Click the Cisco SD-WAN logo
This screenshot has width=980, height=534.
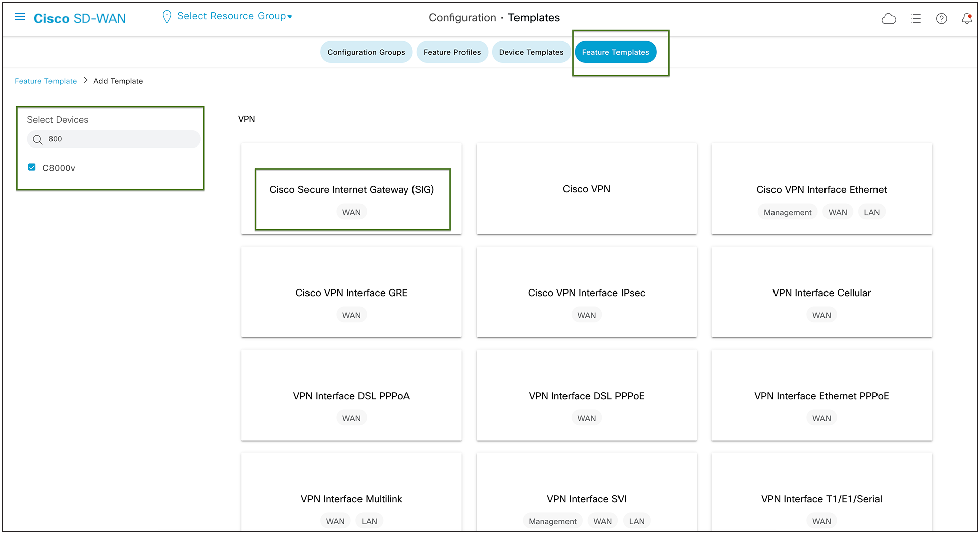click(x=80, y=19)
